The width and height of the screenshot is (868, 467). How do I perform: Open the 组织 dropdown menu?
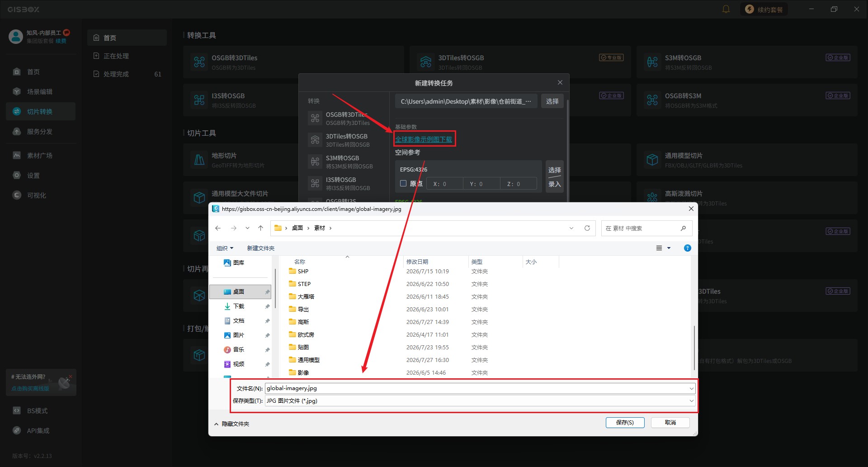[x=225, y=248]
